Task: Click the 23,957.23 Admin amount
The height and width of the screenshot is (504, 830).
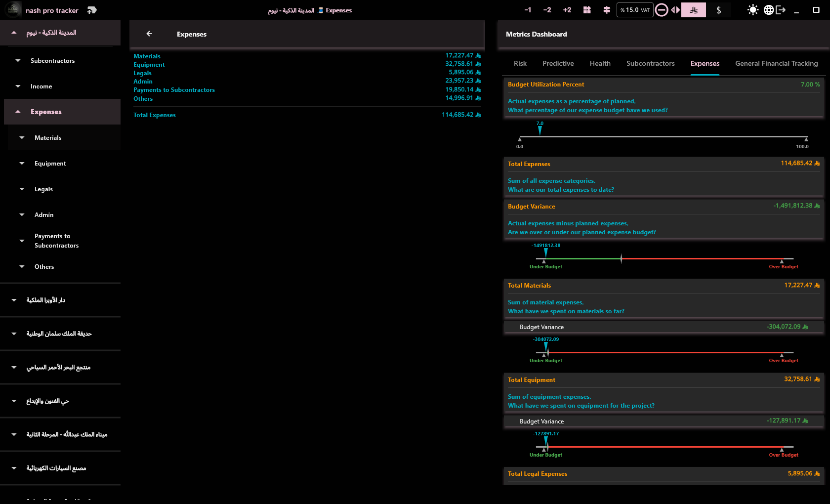Action: coord(463,81)
